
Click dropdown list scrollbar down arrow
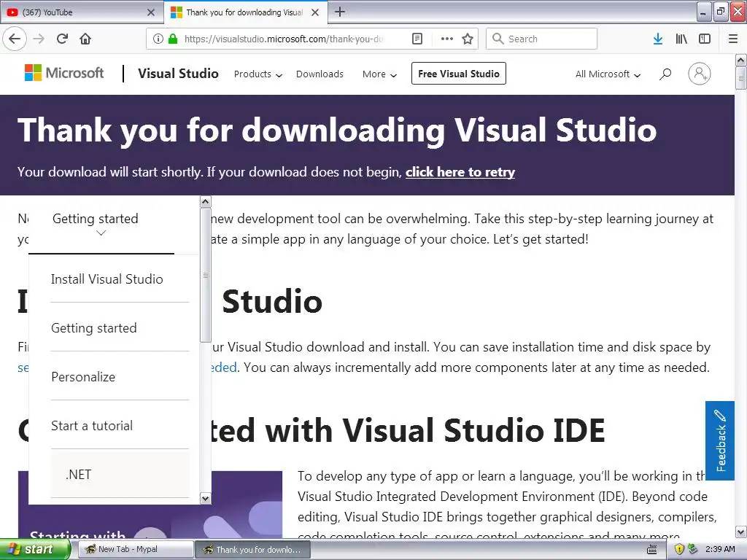[x=205, y=499]
